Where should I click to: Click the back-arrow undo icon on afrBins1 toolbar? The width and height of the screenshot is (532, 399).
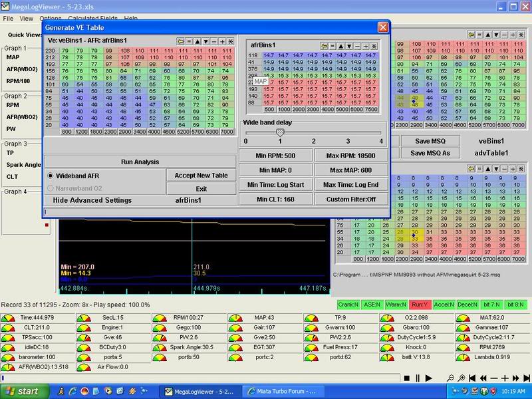(x=323, y=45)
